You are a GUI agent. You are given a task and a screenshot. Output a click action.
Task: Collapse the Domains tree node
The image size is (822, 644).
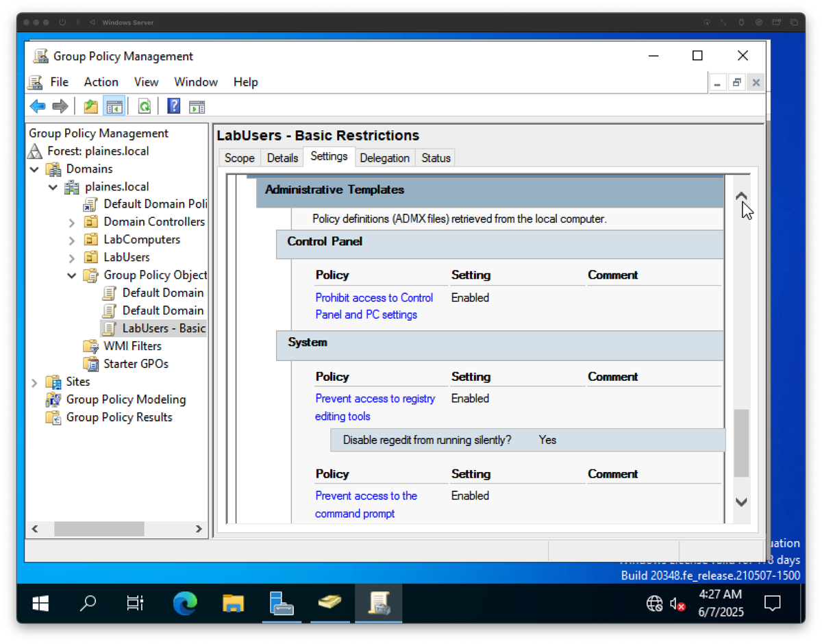35,169
